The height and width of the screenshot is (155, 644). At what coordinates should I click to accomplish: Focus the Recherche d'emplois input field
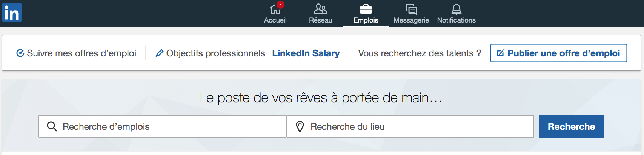click(162, 126)
